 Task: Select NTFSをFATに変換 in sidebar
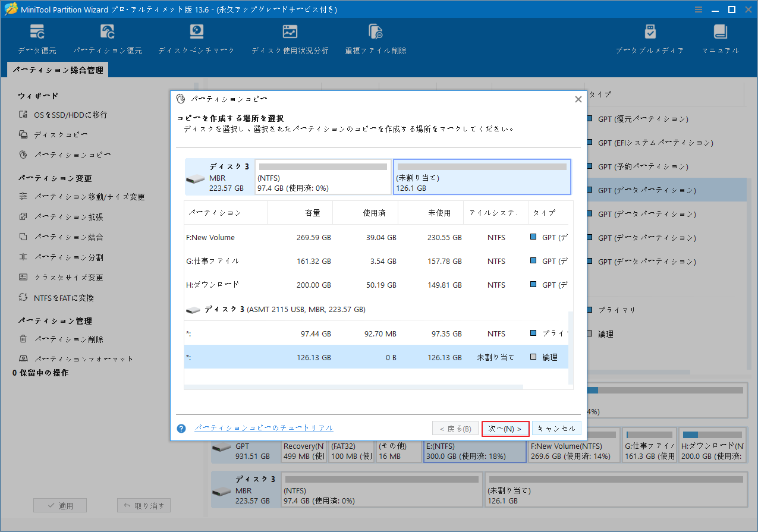coord(64,298)
